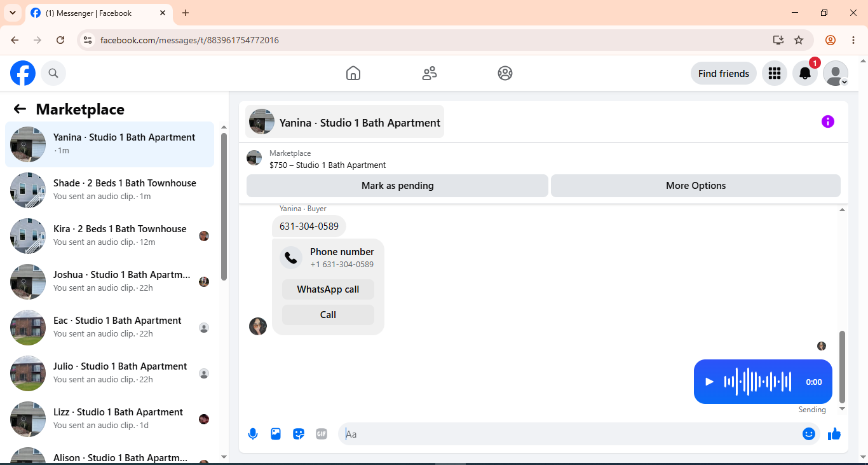Send a thumbs-up like
This screenshot has height=465, width=868.
point(834,434)
